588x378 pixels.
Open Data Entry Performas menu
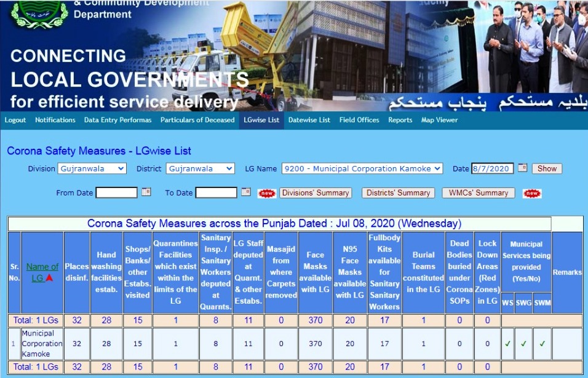point(117,120)
